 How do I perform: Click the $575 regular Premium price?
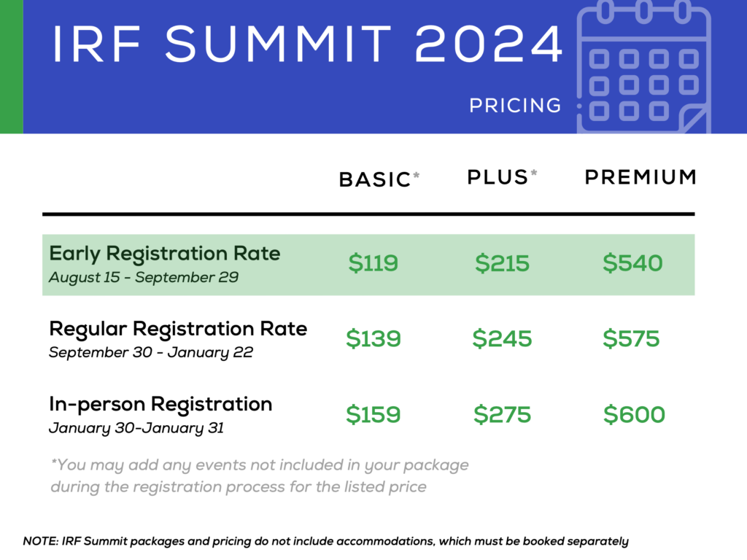coord(631,338)
